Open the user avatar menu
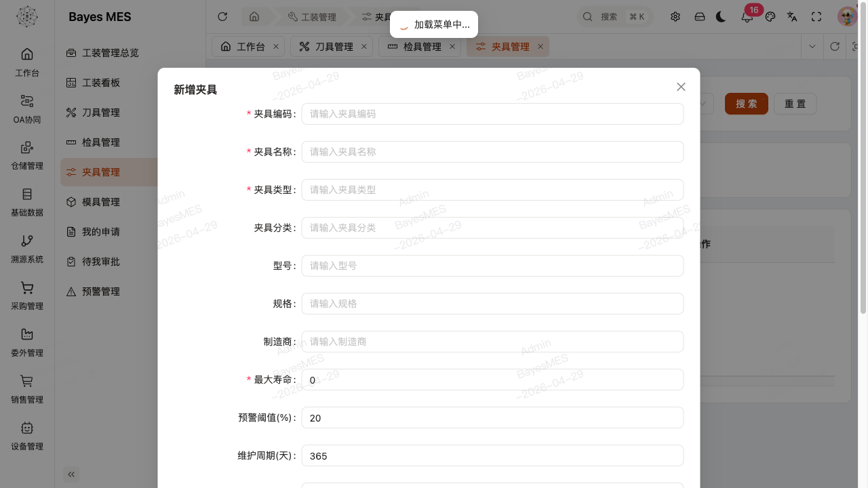Image resolution: width=868 pixels, height=488 pixels. 847,17
